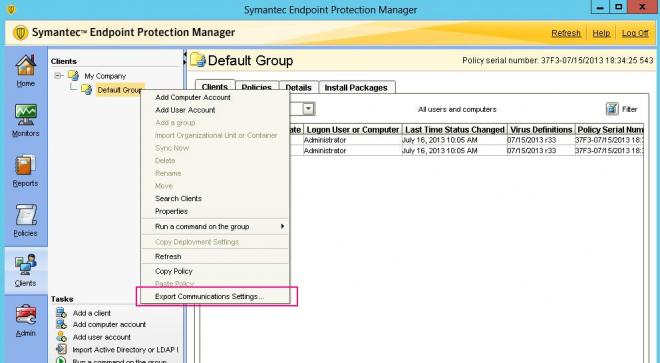Screen dimensions: 660x363
Task: Open the Monitors section
Action: [26, 115]
